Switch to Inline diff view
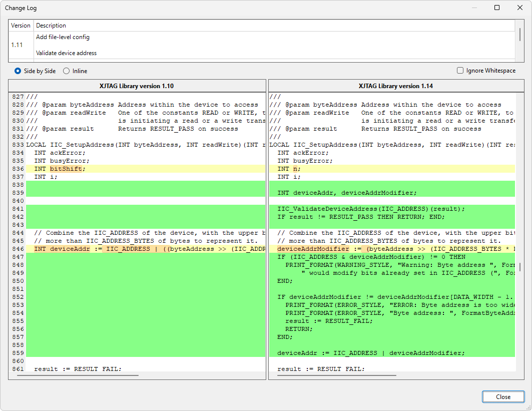Image resolution: width=532 pixels, height=411 pixels. pos(67,71)
